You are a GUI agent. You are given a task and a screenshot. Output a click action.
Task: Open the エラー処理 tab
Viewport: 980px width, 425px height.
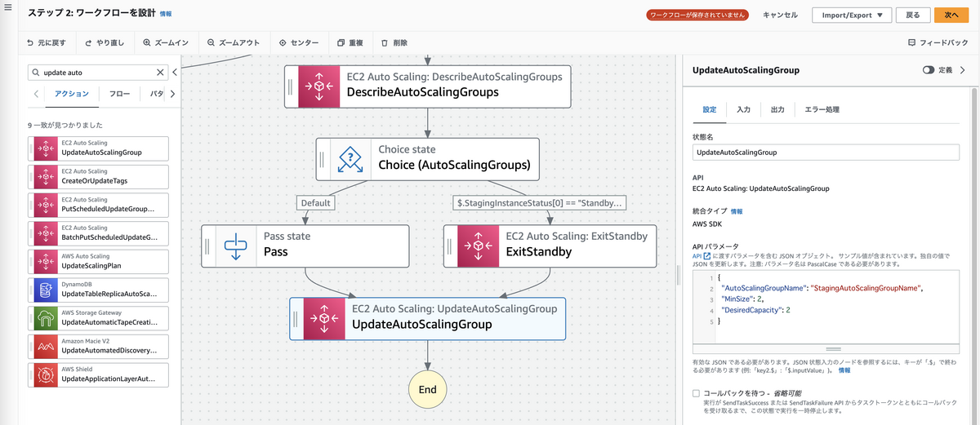pos(822,109)
